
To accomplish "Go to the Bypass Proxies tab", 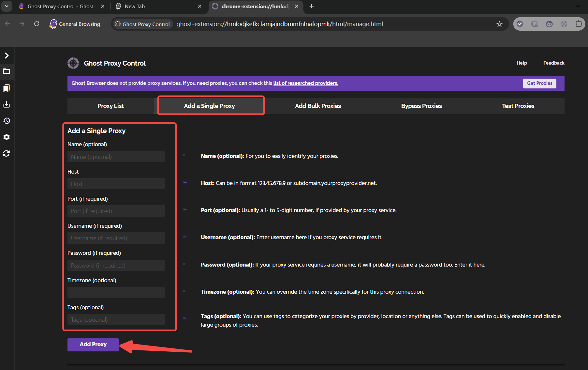I will (421, 106).
